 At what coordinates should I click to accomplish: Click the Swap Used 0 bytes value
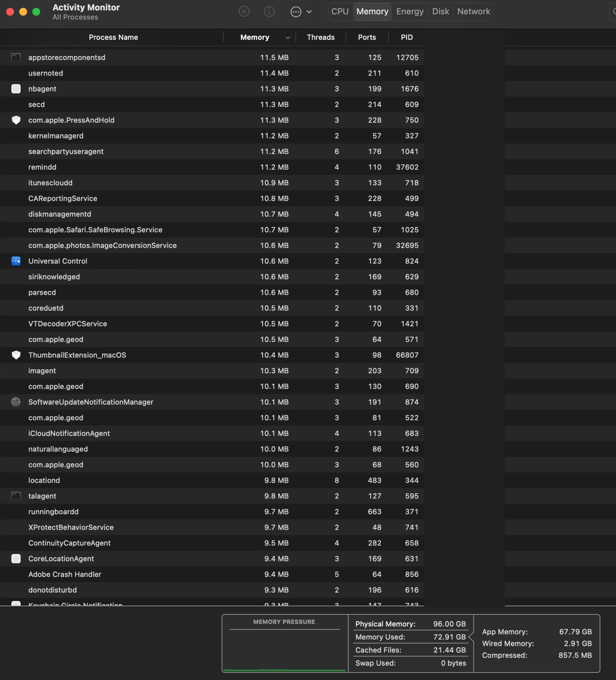pyautogui.click(x=453, y=663)
